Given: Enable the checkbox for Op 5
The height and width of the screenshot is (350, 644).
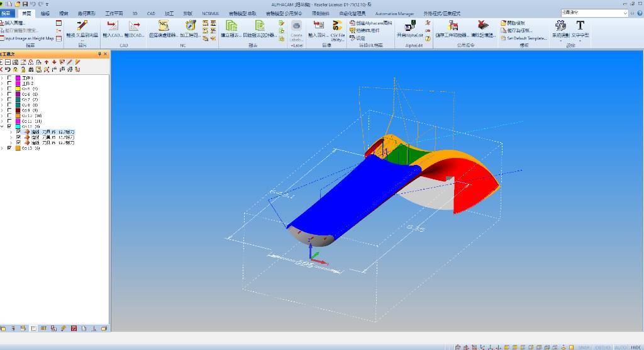Looking at the screenshot, I should [x=9, y=89].
